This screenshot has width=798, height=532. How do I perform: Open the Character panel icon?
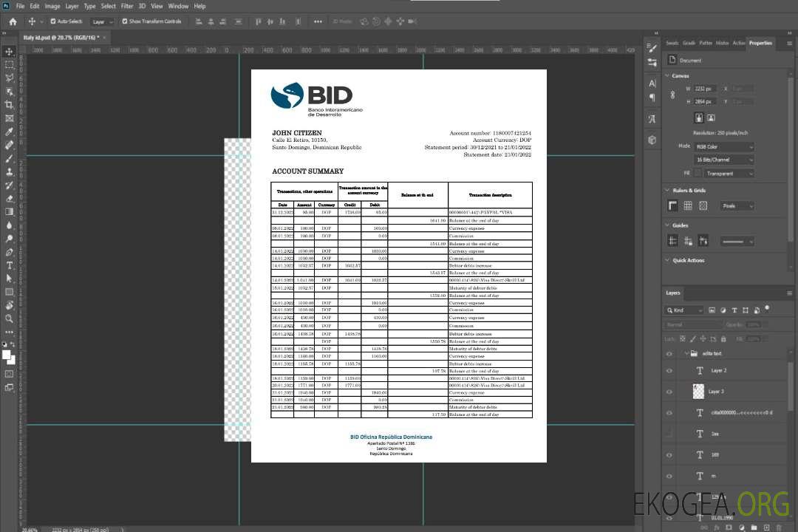coord(652,83)
